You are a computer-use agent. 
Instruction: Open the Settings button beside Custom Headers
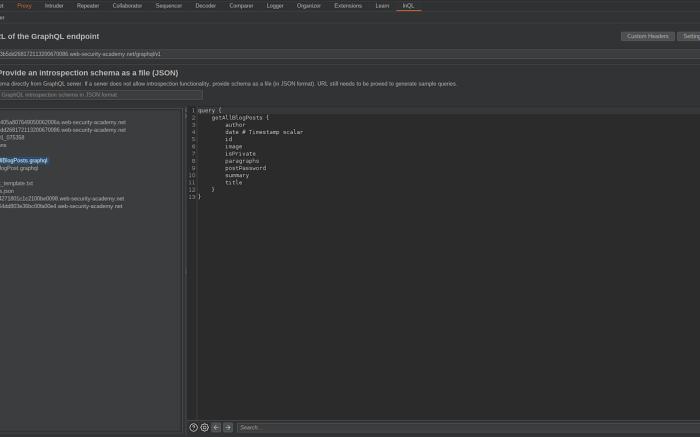[x=689, y=36]
